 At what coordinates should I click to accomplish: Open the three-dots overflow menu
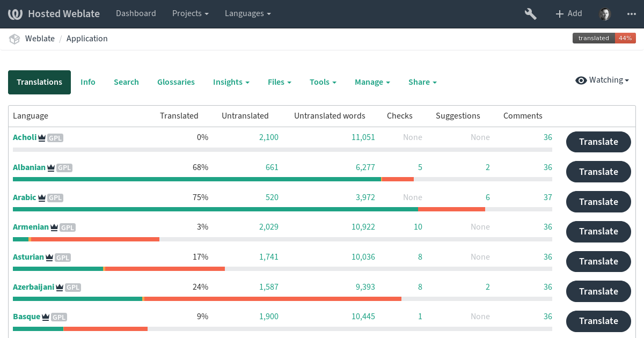631,14
